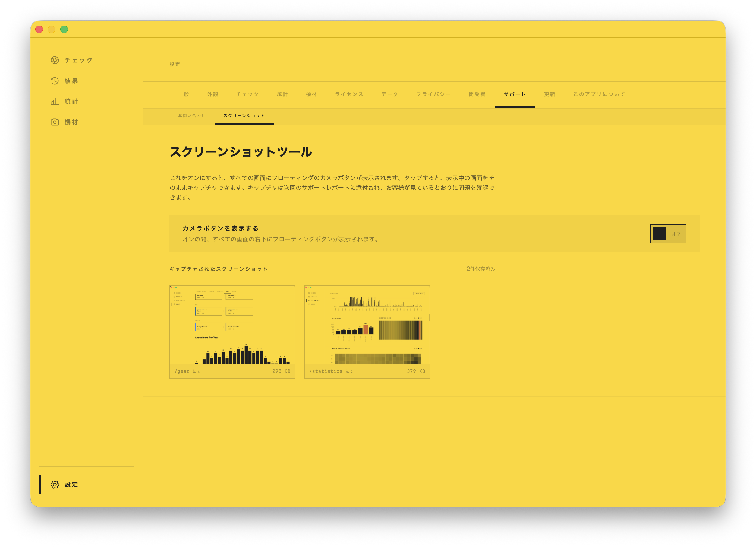Open the チェック aperture icon in sidebar
This screenshot has height=547, width=756.
[x=55, y=60]
